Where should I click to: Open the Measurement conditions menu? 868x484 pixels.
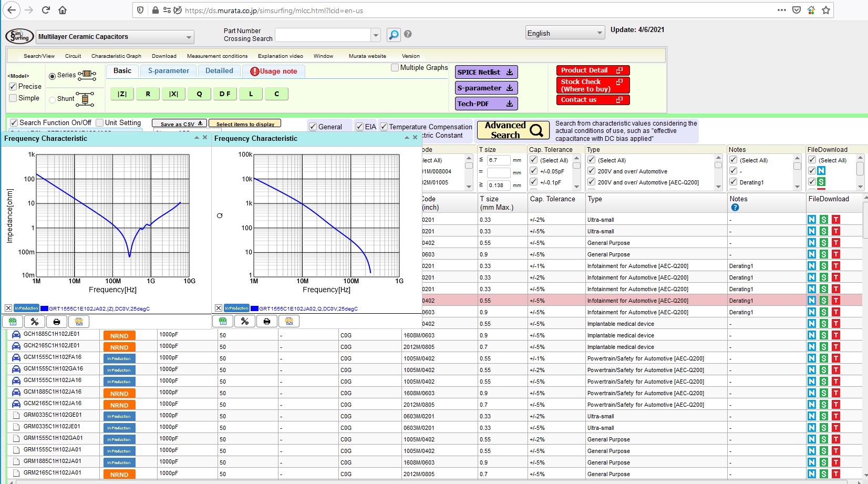point(217,56)
